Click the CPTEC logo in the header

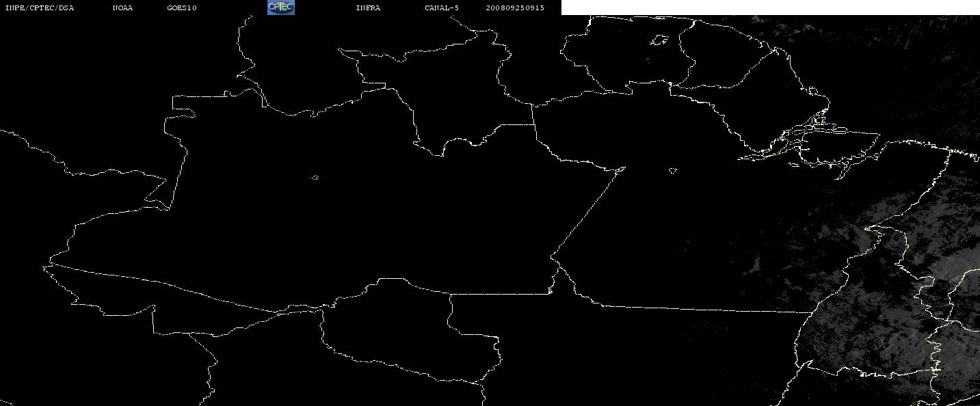[x=280, y=8]
